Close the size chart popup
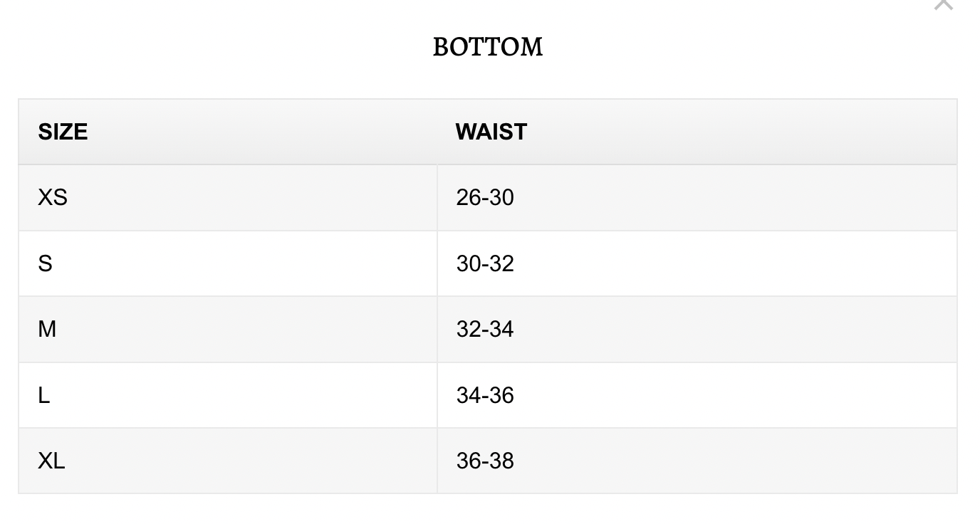 [943, 4]
